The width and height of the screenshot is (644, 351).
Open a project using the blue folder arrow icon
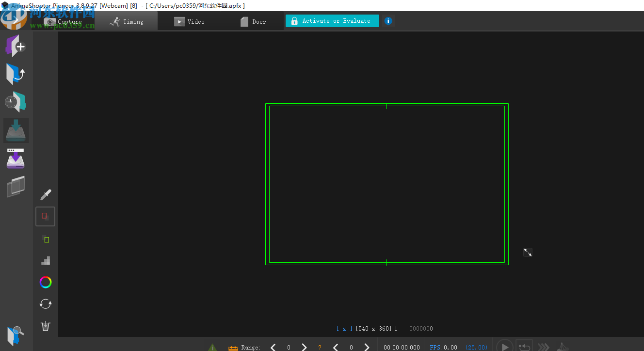coord(16,74)
